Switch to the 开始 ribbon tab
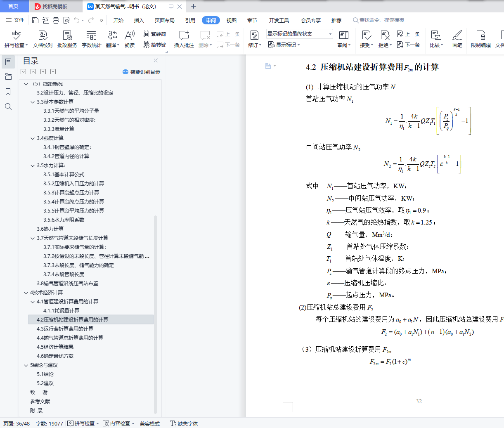The height and width of the screenshot is (428, 504). coord(118,20)
